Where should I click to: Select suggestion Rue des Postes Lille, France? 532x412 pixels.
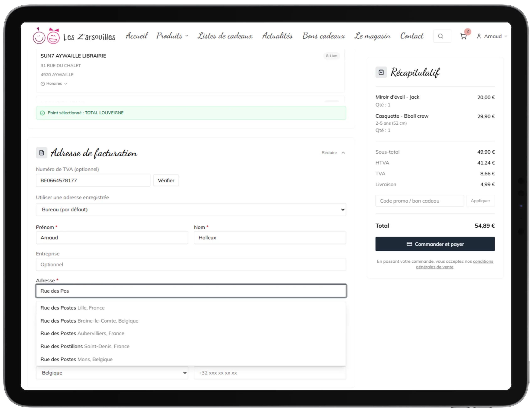(x=191, y=308)
